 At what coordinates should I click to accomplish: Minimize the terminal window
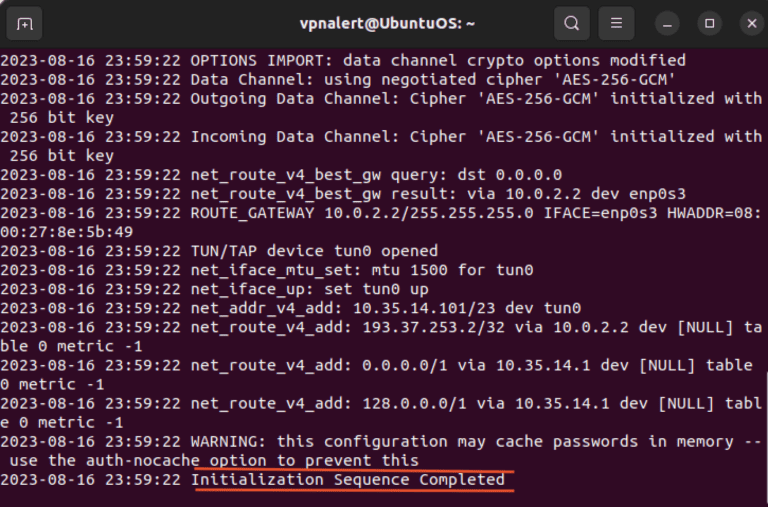[x=668, y=23]
